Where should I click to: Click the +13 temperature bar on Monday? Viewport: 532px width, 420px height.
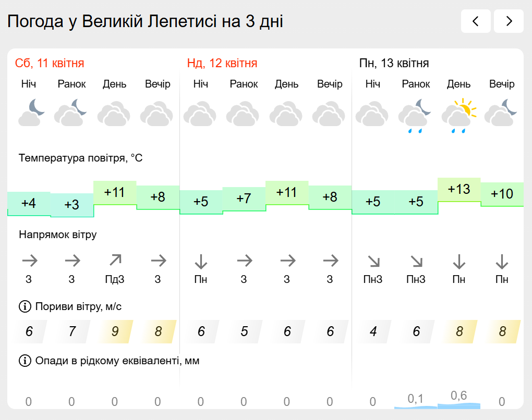459,189
